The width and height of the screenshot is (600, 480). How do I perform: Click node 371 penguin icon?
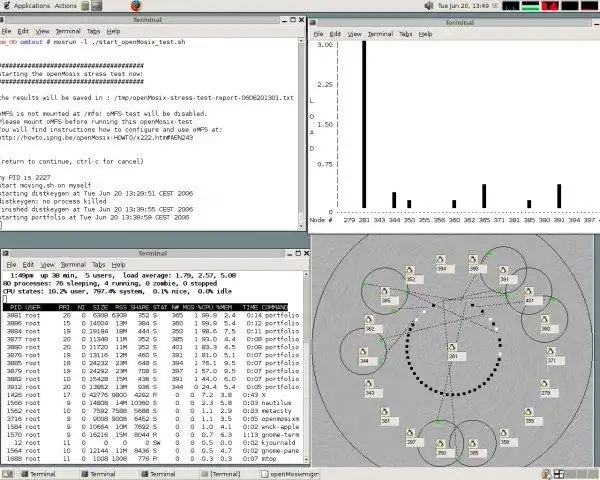pos(550,351)
